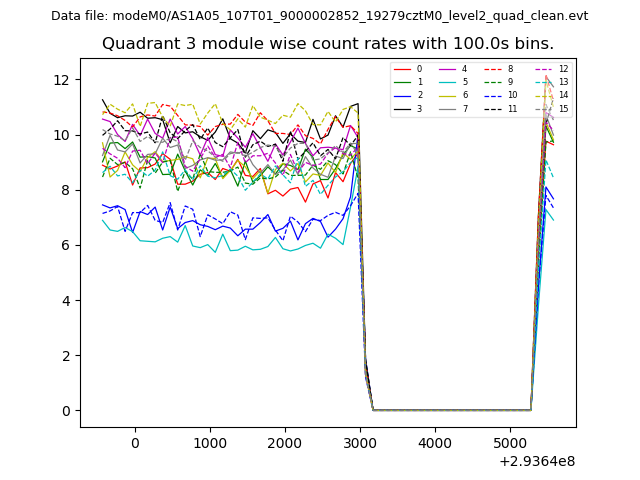
Task: Toggle legend entry label 11
Action: coord(512,108)
